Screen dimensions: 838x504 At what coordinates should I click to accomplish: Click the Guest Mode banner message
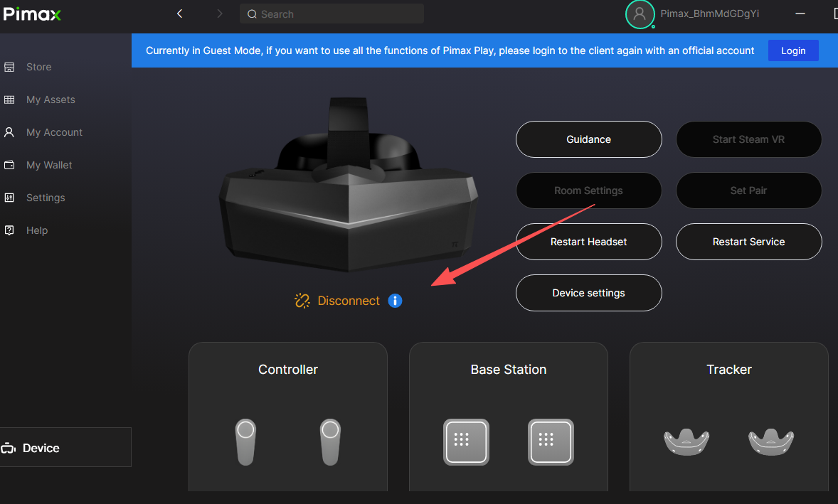(450, 50)
